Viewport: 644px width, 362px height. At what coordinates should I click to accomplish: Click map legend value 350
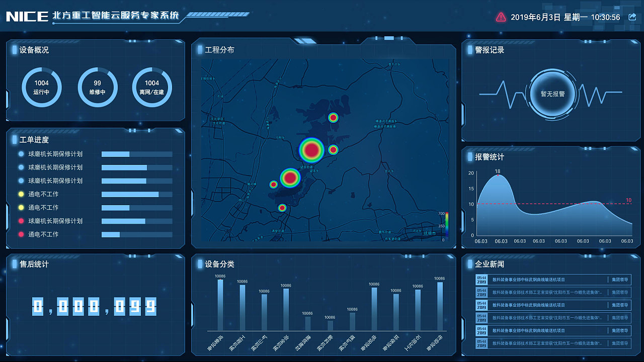pos(441,226)
